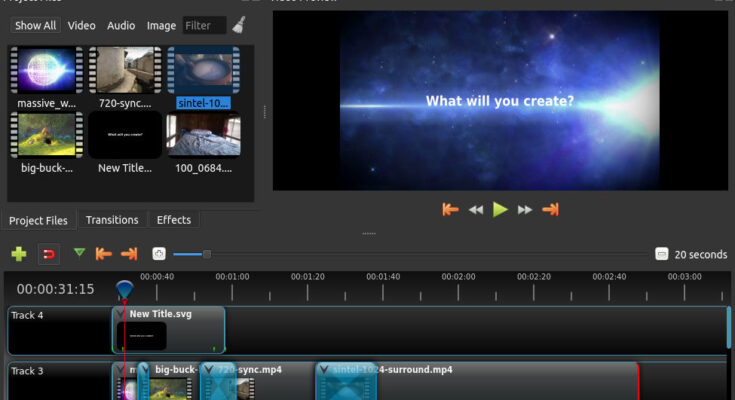The height and width of the screenshot is (400, 735).
Task: Click the center-on-playhead icon beside zoom slider
Action: click(x=159, y=254)
